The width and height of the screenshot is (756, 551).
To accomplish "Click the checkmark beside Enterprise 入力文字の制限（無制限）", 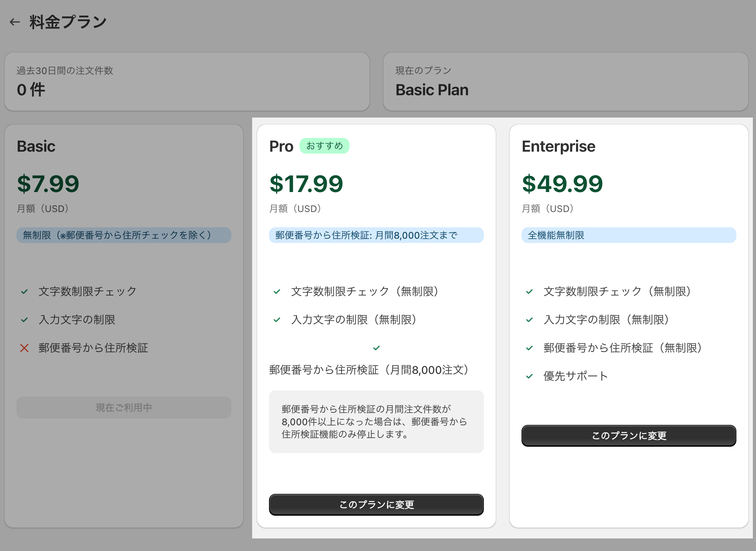I will (529, 320).
